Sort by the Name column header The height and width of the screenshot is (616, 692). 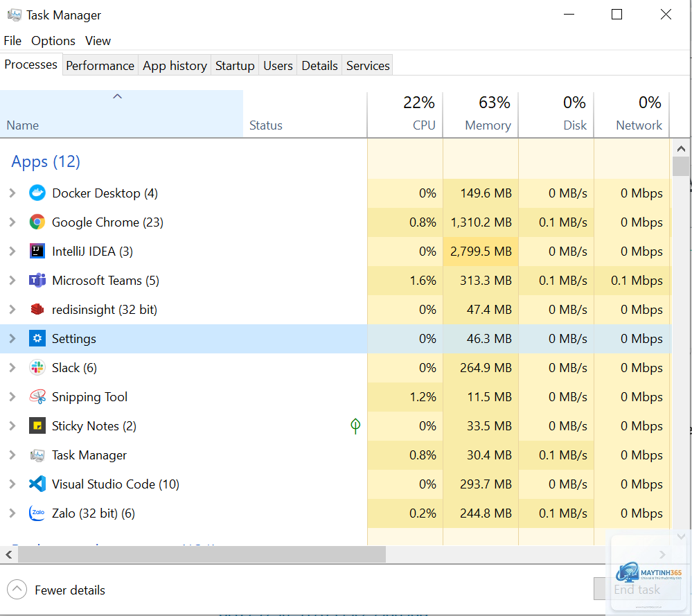click(121, 114)
